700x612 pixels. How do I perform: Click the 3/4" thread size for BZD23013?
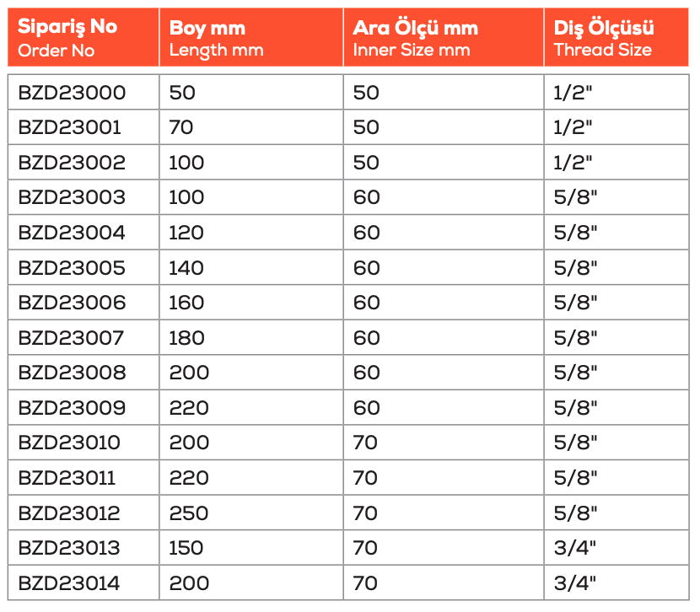point(575,548)
